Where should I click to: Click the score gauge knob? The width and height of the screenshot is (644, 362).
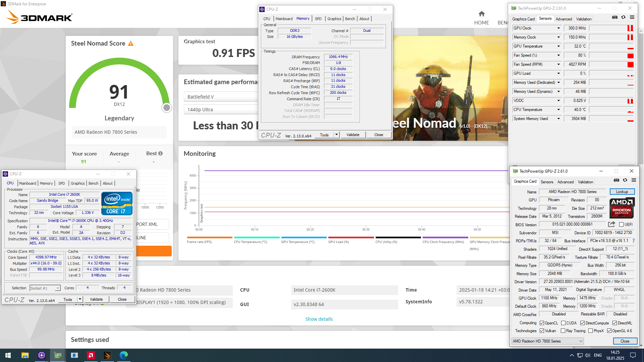(x=166, y=108)
